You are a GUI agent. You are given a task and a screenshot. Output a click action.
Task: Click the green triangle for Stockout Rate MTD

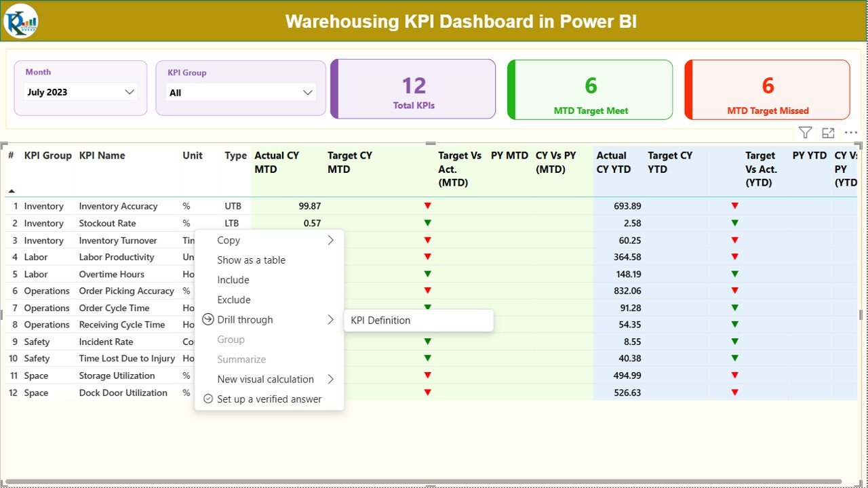coord(427,223)
